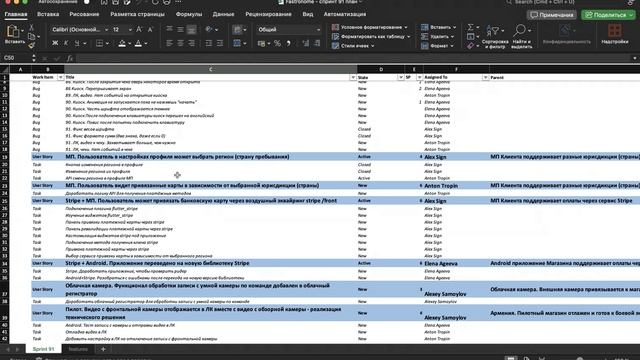The height and width of the screenshot is (360, 640).
Task: Center text horizontally
Action: coord(180,43)
